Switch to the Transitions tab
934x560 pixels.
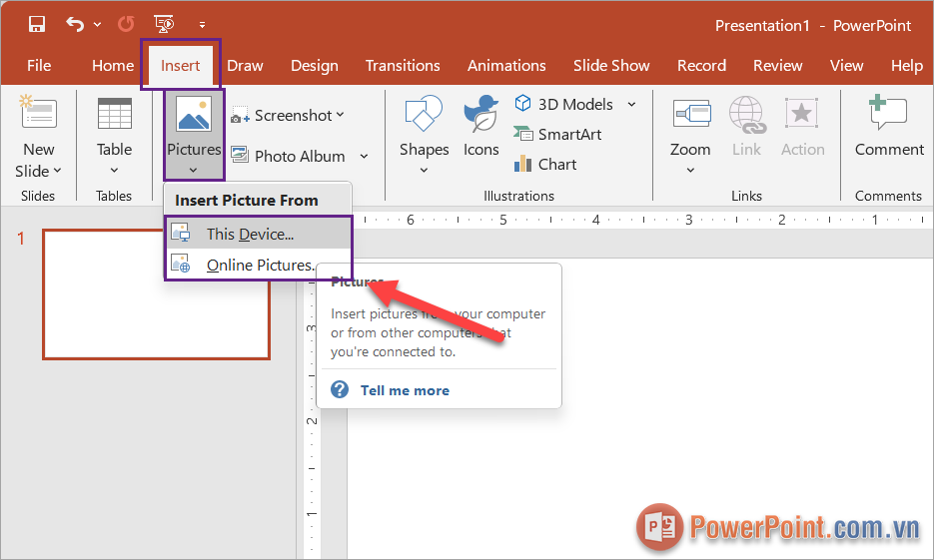tap(403, 66)
